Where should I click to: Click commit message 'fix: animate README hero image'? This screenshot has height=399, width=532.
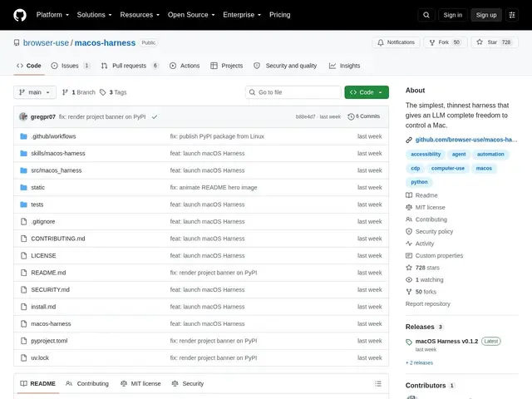point(214,187)
